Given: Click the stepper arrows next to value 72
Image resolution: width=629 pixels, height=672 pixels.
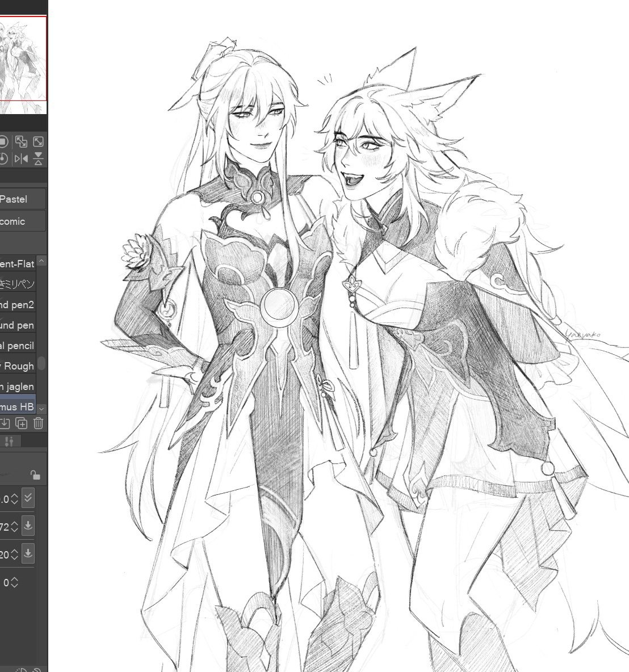Looking at the screenshot, I should tap(14, 526).
